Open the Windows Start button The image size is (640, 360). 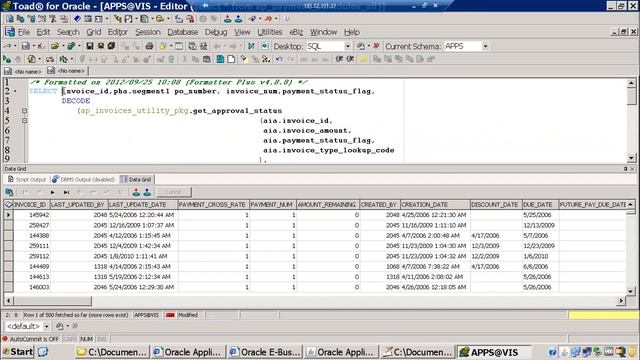[18, 352]
